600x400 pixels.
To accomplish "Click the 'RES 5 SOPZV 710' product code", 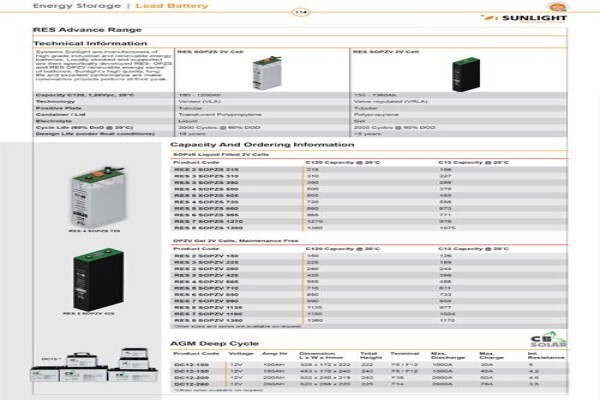I will click(206, 288).
